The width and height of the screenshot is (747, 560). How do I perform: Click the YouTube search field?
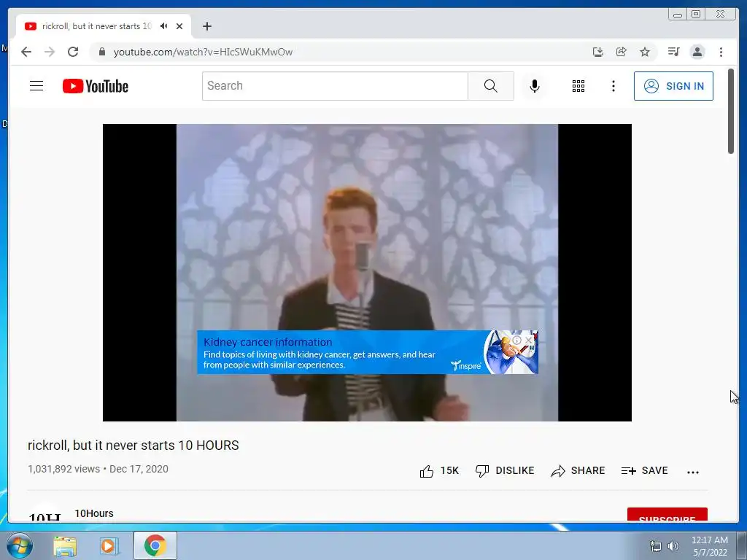335,86
